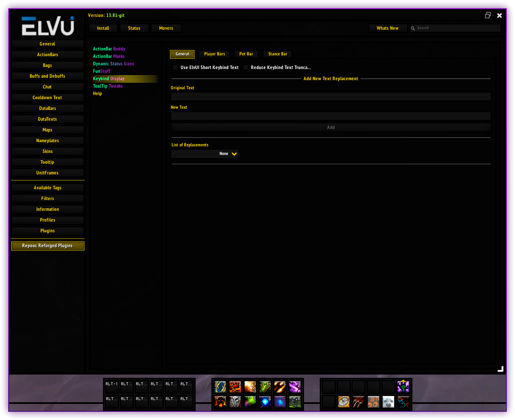Open Cooldown Text settings
Viewport: 515px width, 420px height.
48,98
